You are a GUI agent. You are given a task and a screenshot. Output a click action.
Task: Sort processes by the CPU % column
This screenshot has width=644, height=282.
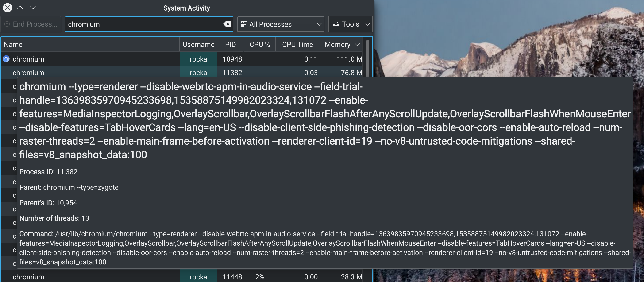click(x=259, y=44)
